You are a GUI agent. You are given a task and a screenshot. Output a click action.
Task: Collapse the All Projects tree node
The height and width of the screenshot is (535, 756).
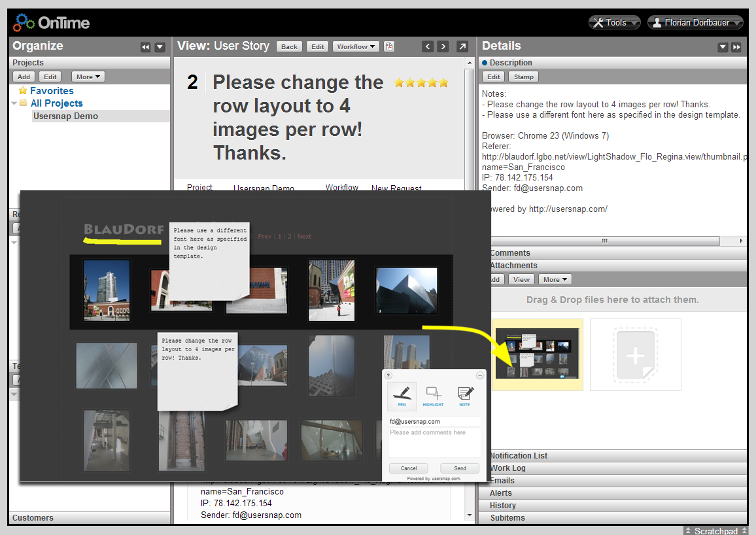(x=14, y=103)
